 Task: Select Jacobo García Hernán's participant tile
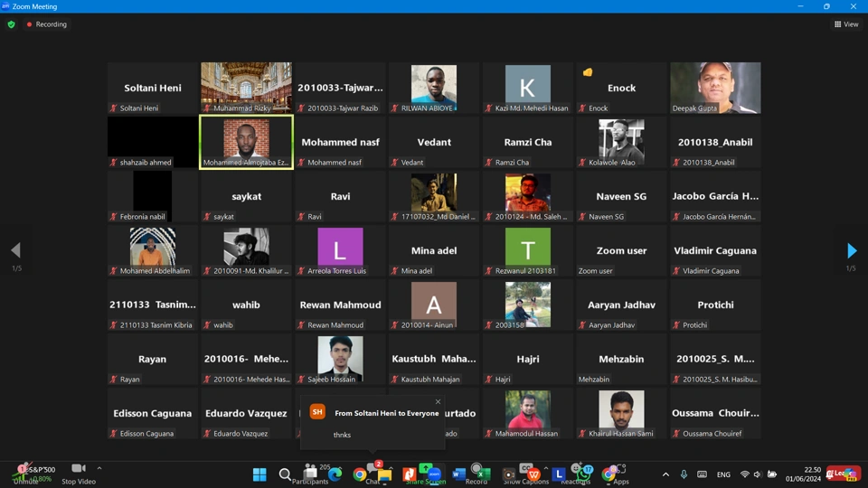click(x=715, y=196)
